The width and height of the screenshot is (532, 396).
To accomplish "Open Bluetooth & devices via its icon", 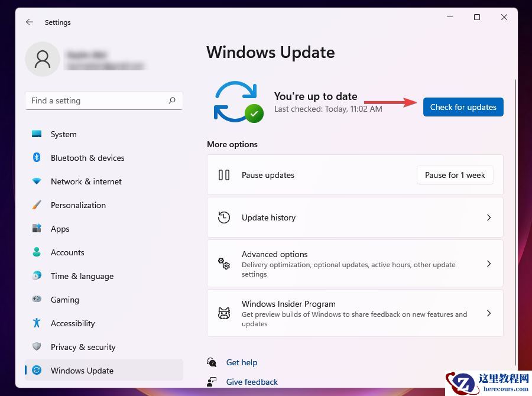I will 37,158.
